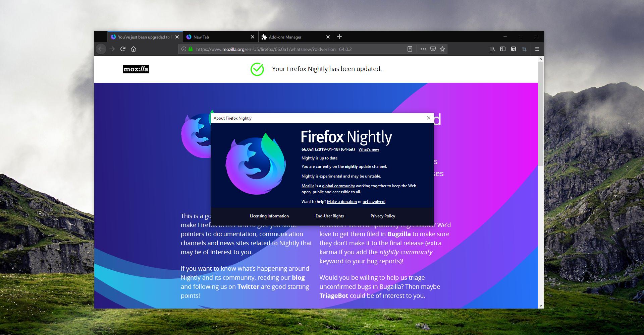
Task: View the Privacy Policy
Action: pyautogui.click(x=382, y=216)
